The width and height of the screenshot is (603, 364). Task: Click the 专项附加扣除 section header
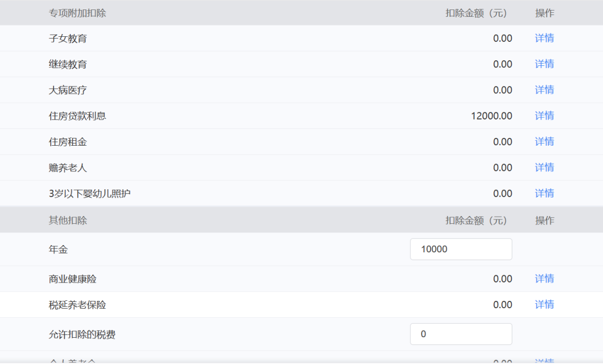tap(77, 13)
